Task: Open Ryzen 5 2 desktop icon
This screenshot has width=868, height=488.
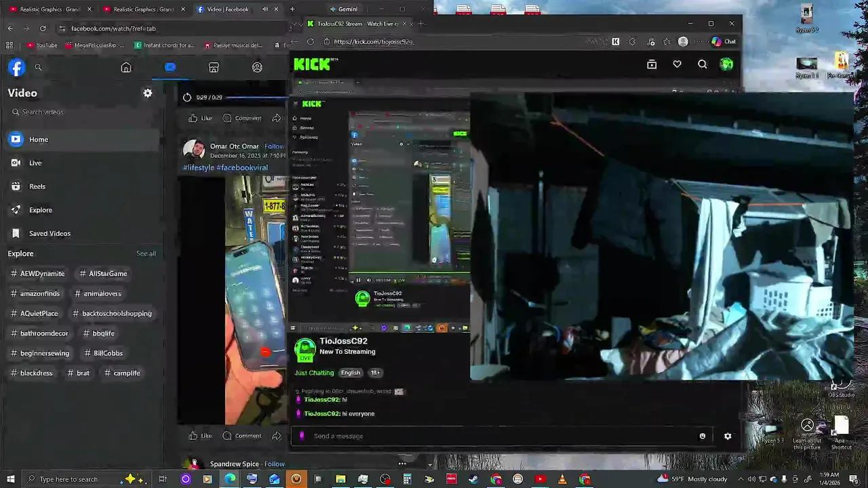Action: (806, 19)
